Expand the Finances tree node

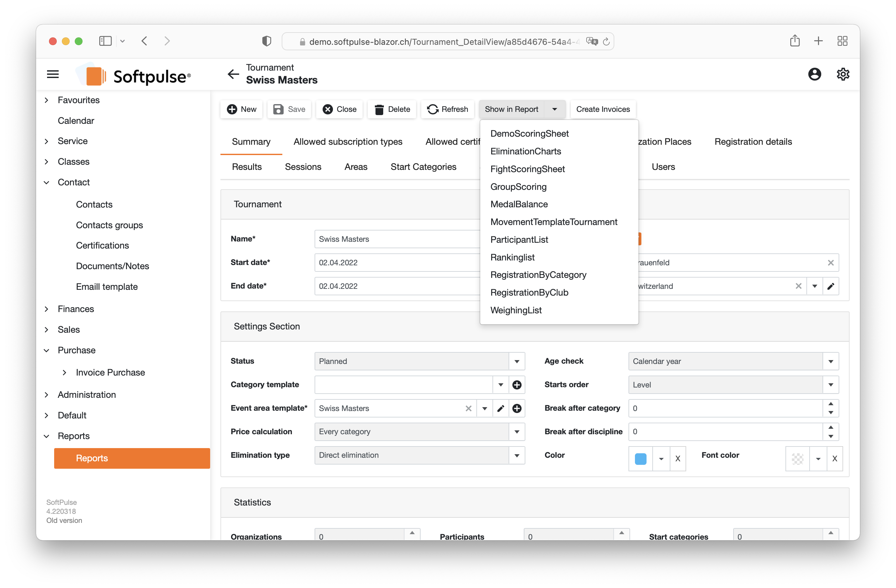(46, 309)
